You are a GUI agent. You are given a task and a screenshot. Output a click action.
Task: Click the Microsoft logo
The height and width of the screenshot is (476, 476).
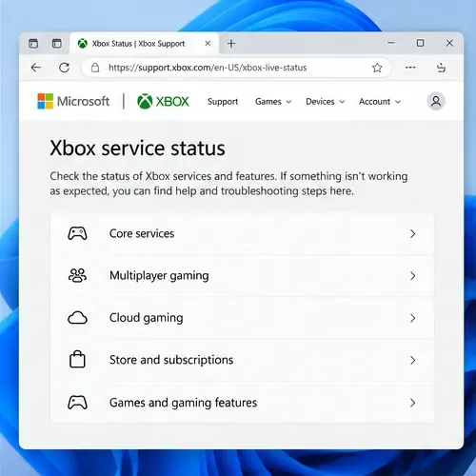tap(73, 101)
